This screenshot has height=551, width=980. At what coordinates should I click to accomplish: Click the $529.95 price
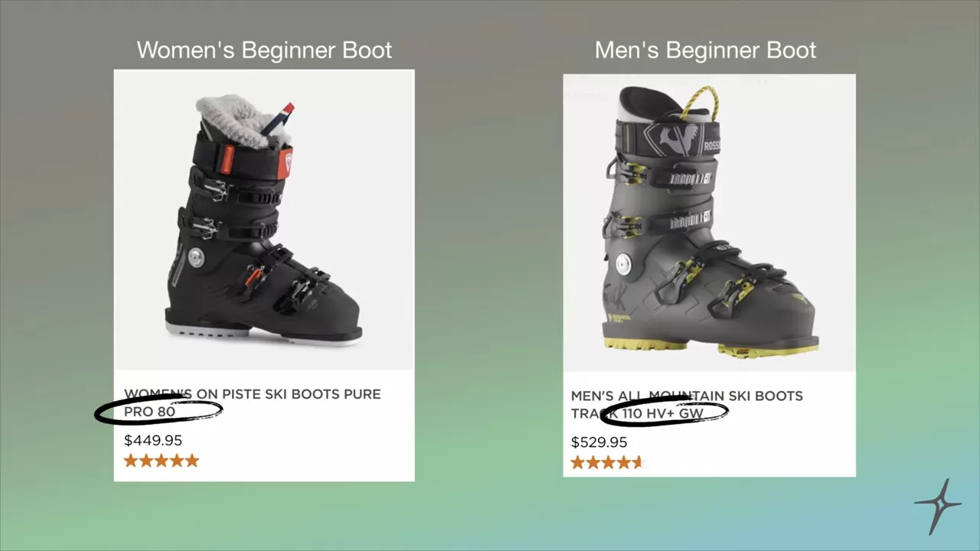[599, 442]
